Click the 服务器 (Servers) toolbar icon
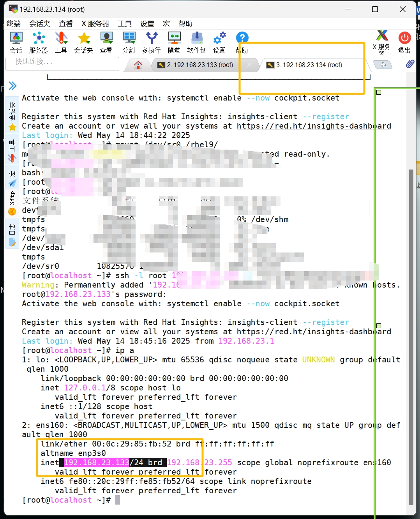 coord(39,42)
